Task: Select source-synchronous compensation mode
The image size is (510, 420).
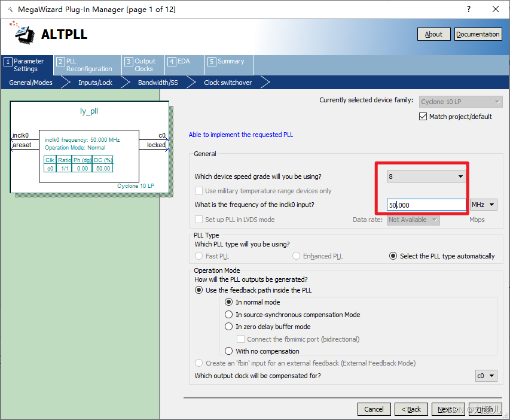Action: (x=228, y=315)
